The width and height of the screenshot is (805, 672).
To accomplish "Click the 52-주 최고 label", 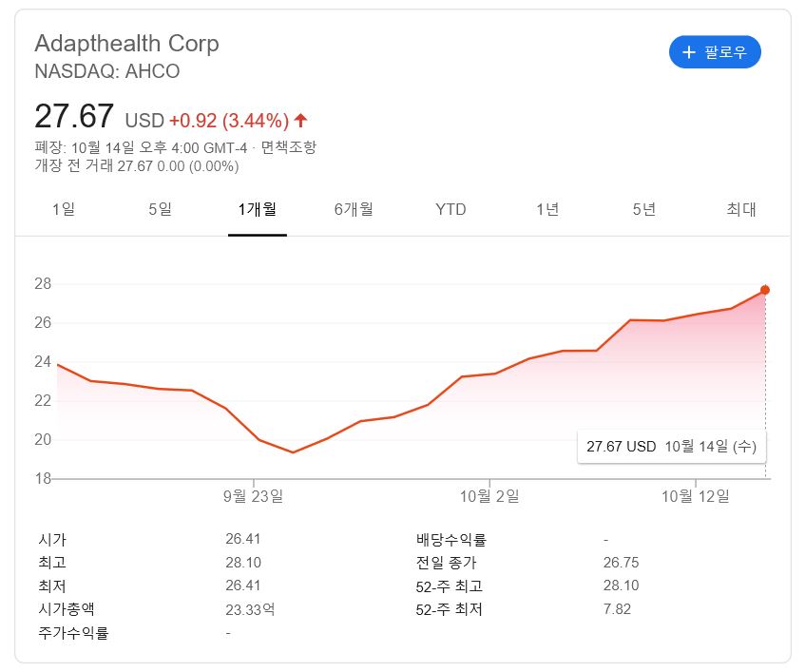I will (x=450, y=586).
